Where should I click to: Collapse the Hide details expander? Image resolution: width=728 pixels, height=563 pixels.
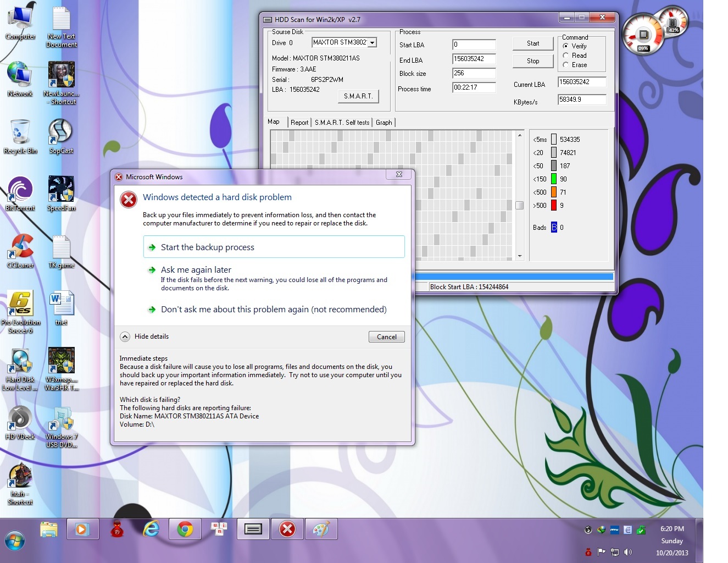tap(125, 336)
